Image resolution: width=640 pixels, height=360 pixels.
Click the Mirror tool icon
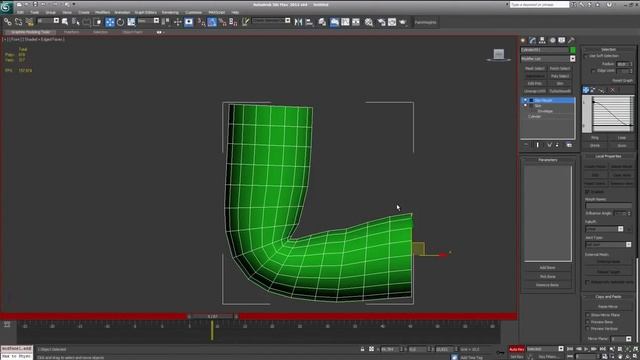coord(298,22)
